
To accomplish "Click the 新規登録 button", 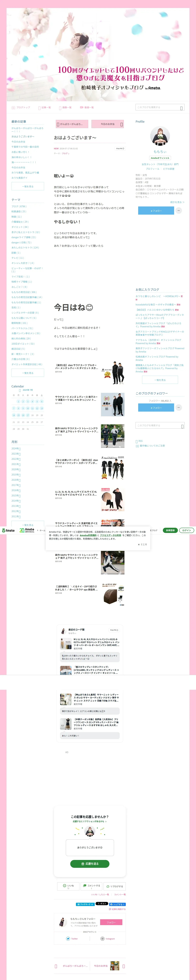I will 170,530.
